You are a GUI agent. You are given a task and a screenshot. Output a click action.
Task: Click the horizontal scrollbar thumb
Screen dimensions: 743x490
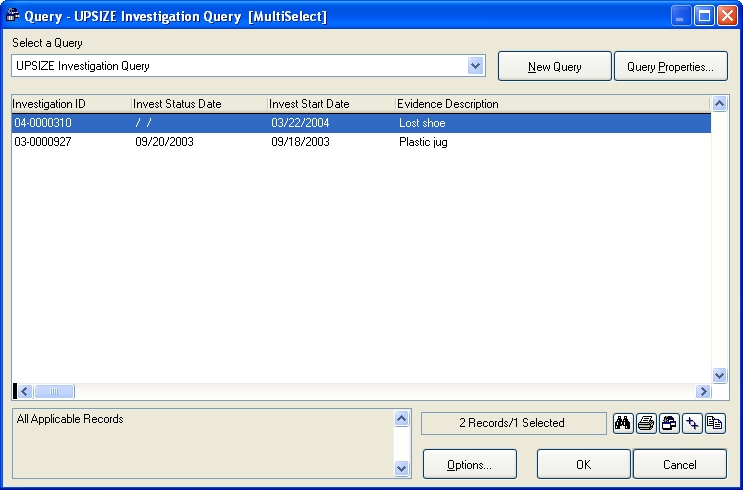coord(54,391)
